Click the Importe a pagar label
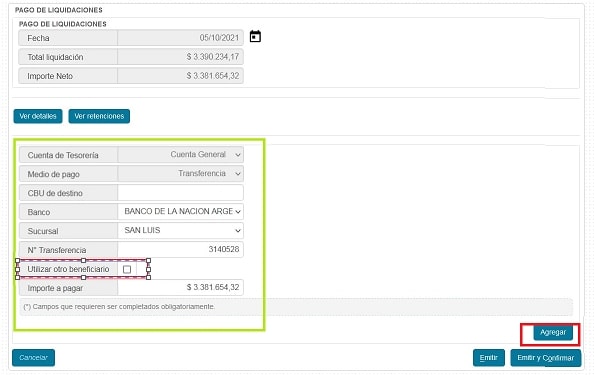The width and height of the screenshot is (594, 375). tap(55, 288)
